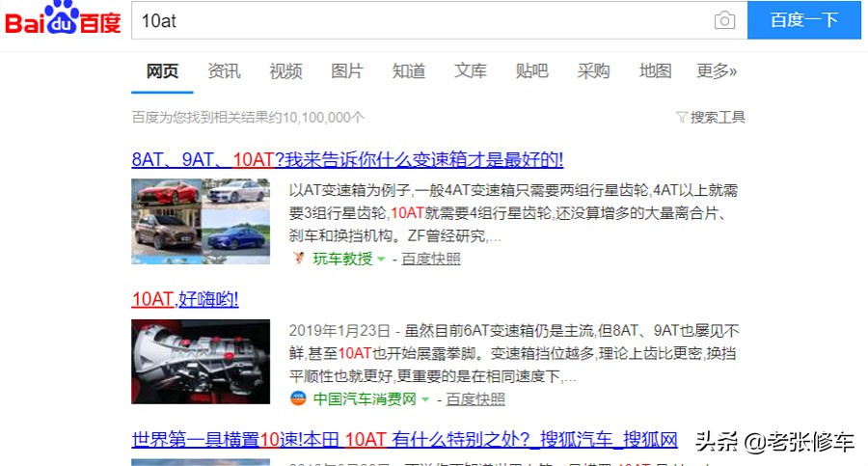Image resolution: width=868 pixels, height=466 pixels.
Task: Select the 网页 tab
Action: point(162,71)
